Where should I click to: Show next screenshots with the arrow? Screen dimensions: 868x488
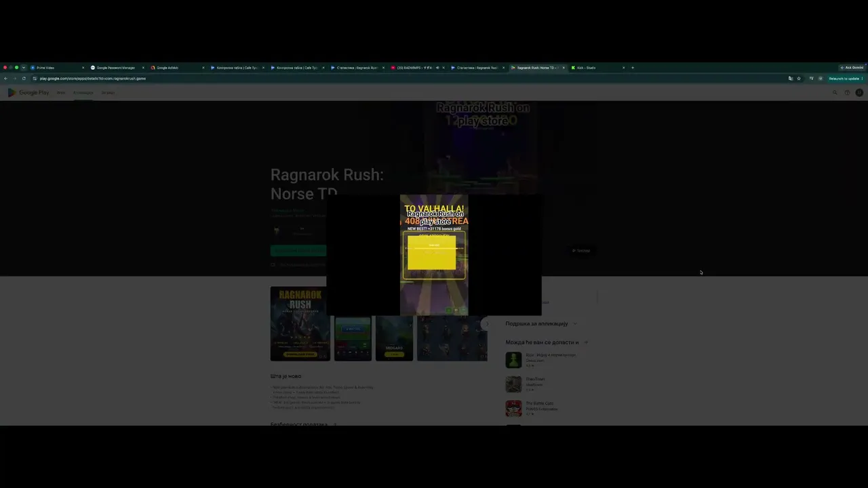coord(486,324)
